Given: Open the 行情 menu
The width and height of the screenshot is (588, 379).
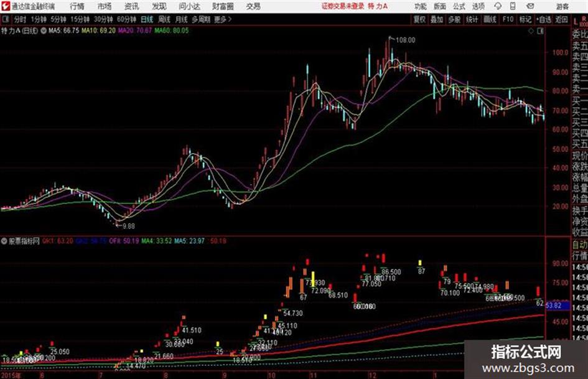Looking at the screenshot, I should [x=77, y=6].
